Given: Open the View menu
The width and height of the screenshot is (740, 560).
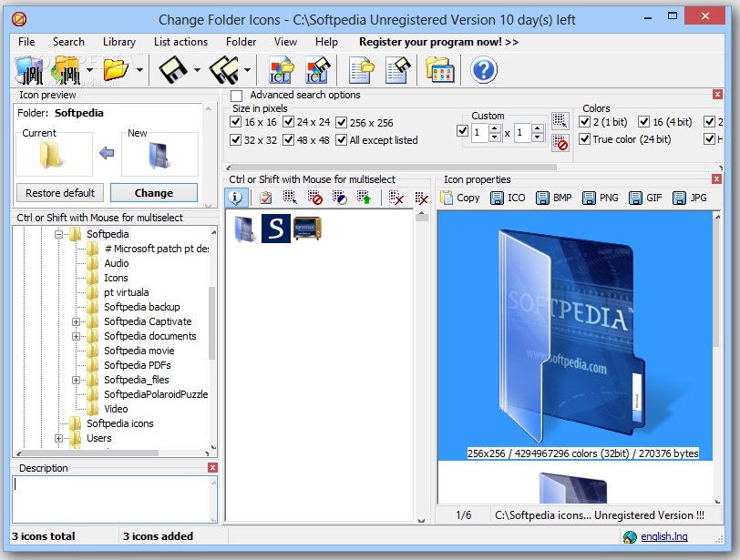Looking at the screenshot, I should [x=285, y=42].
